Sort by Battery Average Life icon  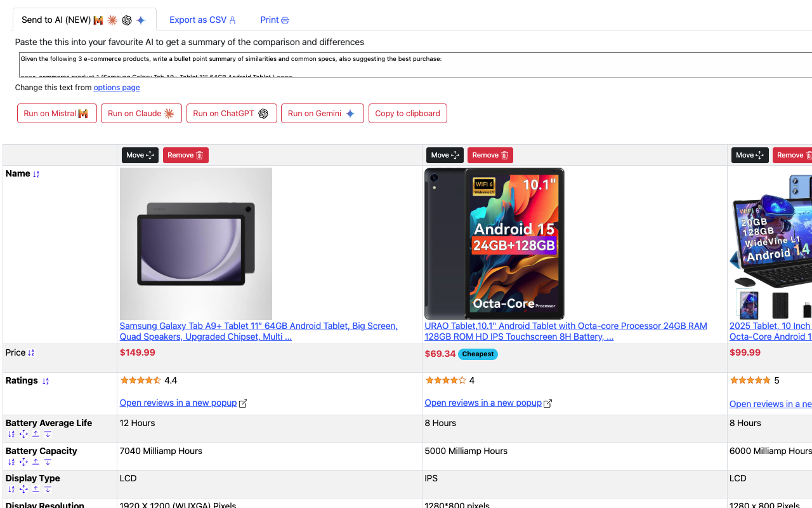[11, 434]
